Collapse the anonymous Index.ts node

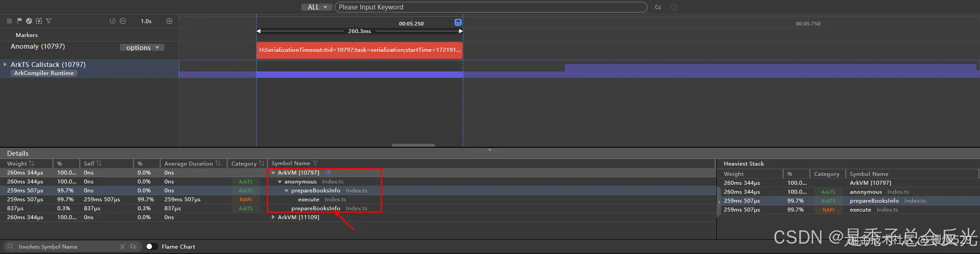pyautogui.click(x=280, y=182)
